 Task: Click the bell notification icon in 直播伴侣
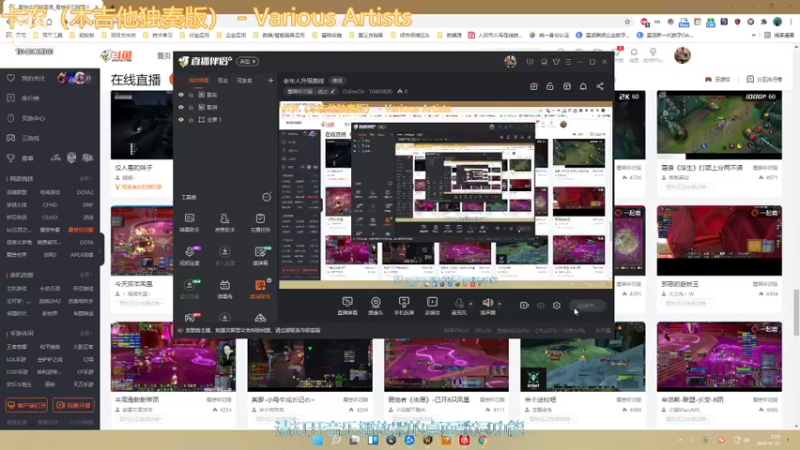[583, 86]
